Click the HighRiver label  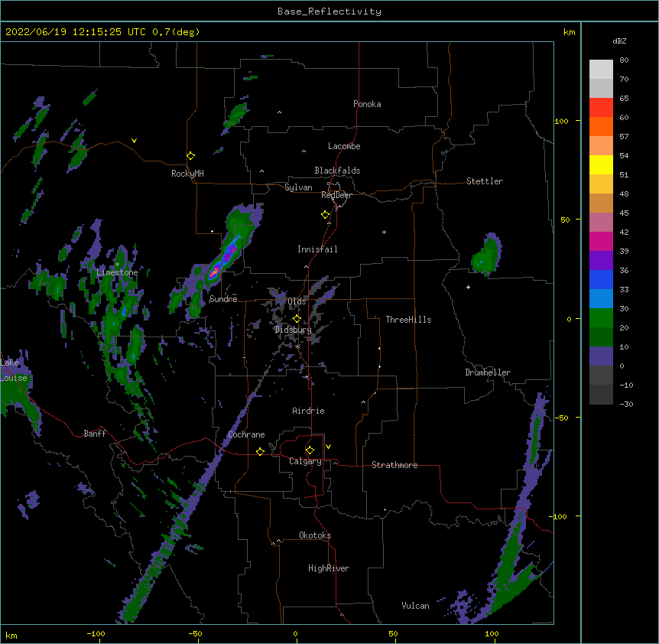click(x=329, y=568)
